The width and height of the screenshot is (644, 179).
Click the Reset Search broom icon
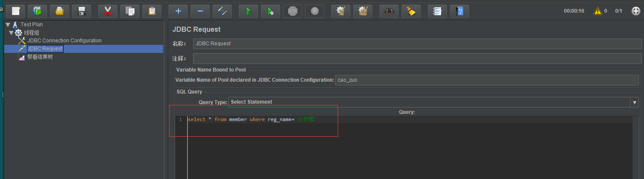click(411, 11)
